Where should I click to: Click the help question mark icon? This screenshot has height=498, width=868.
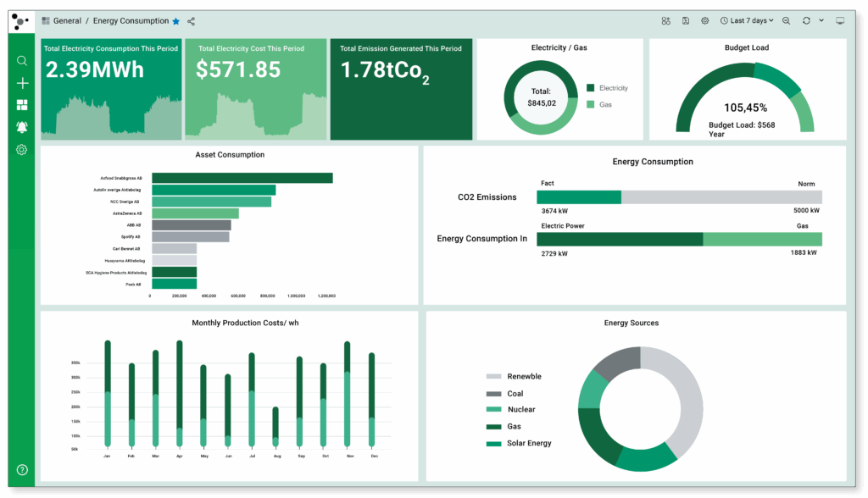tap(22, 470)
